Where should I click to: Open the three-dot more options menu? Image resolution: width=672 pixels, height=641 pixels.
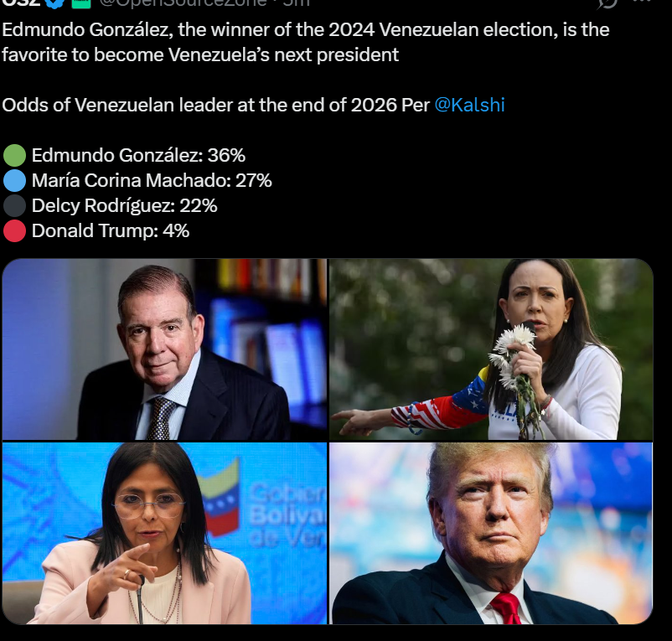point(642,2)
